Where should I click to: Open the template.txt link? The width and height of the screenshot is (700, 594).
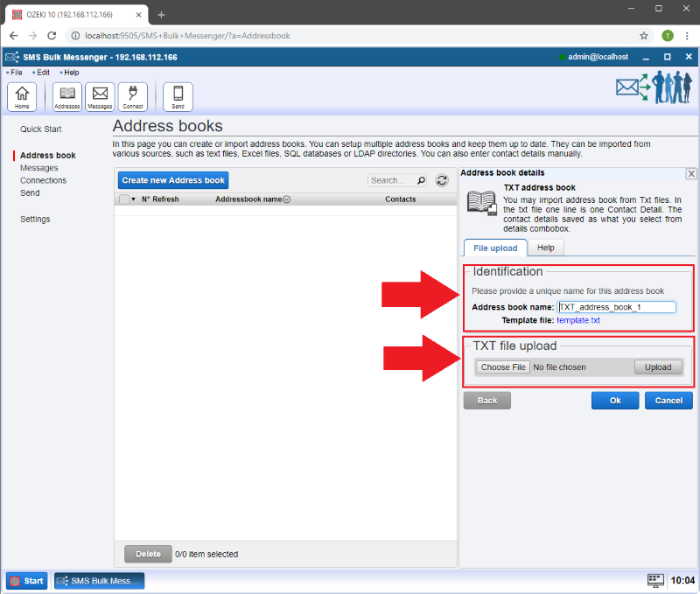pos(578,320)
